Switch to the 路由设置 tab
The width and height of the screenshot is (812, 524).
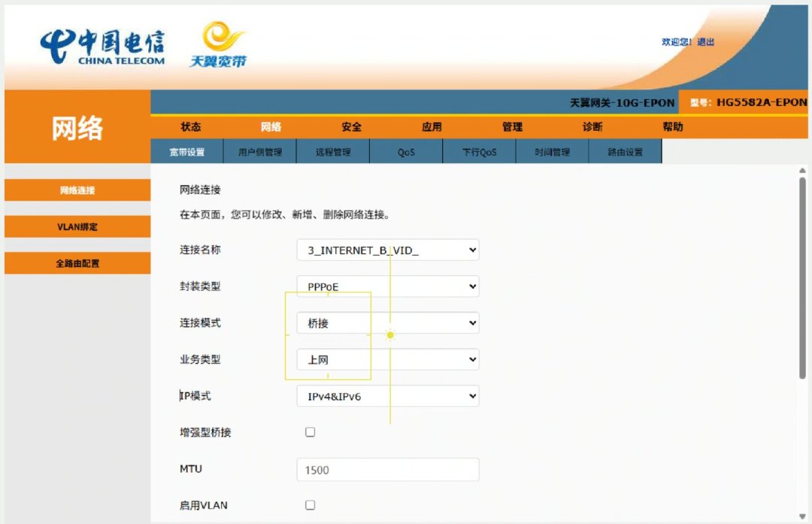(626, 152)
